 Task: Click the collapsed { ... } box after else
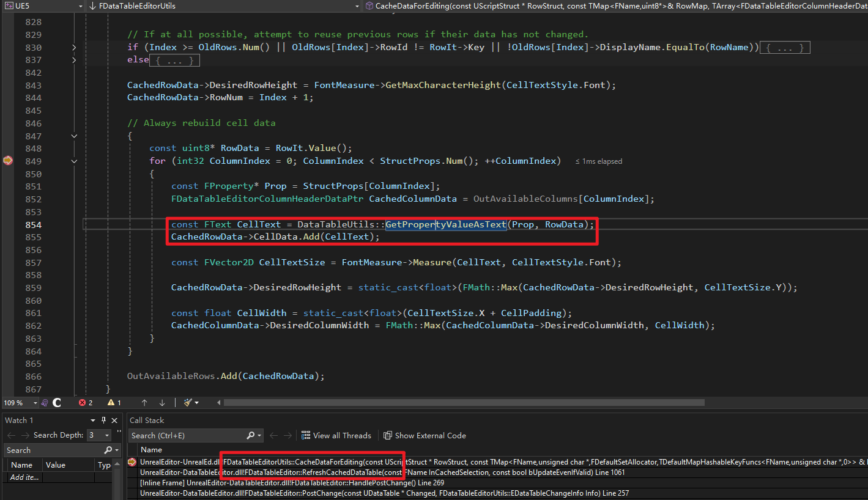coord(175,60)
